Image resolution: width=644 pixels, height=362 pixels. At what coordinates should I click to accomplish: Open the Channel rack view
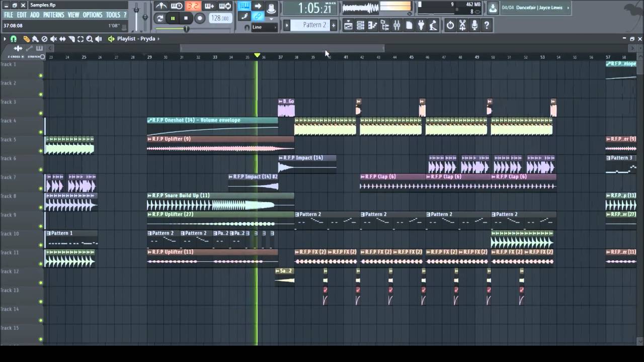[x=360, y=25]
